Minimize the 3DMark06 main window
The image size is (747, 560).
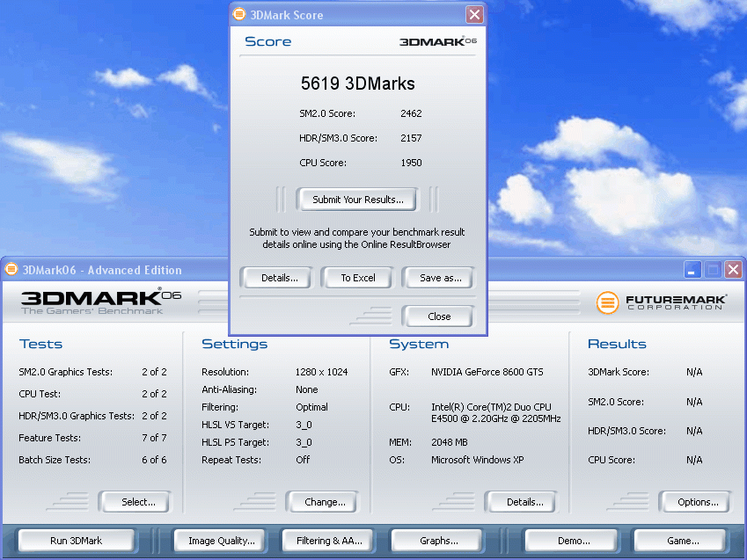[692, 270]
